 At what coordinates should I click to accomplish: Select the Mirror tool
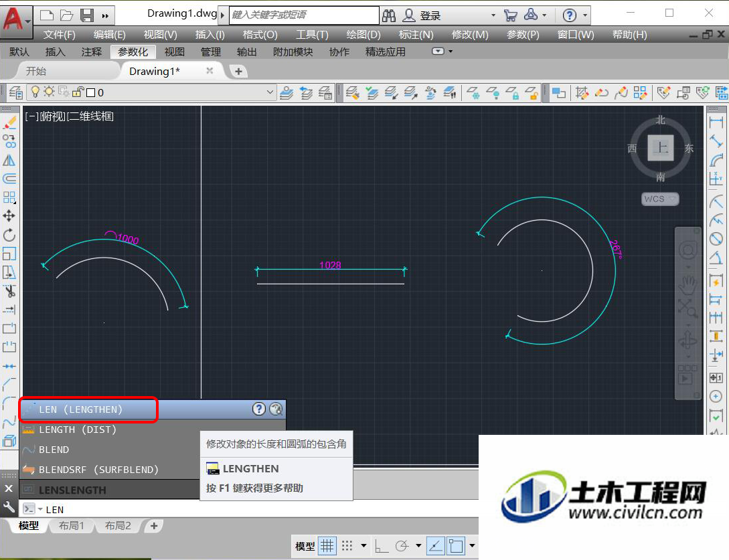(x=9, y=161)
